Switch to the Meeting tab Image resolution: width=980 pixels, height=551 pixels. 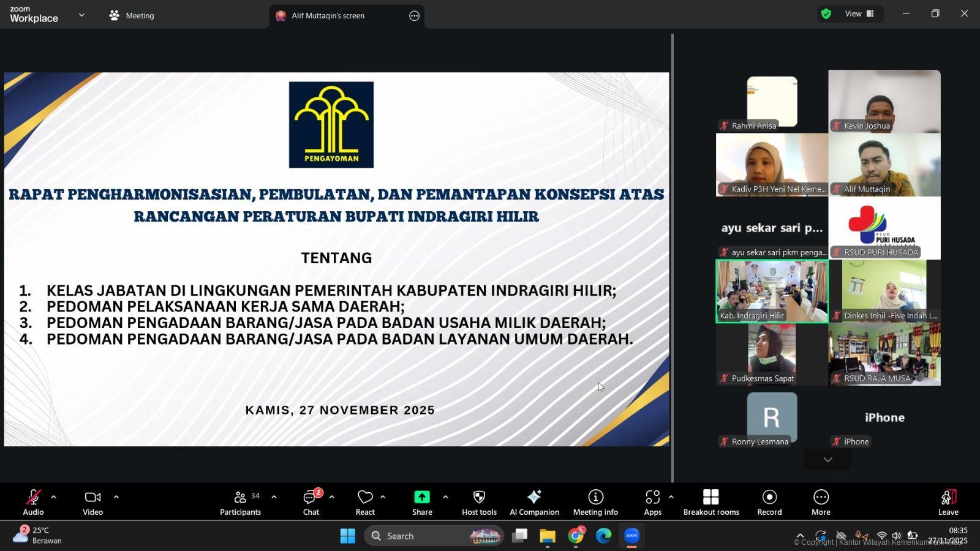[x=132, y=15]
